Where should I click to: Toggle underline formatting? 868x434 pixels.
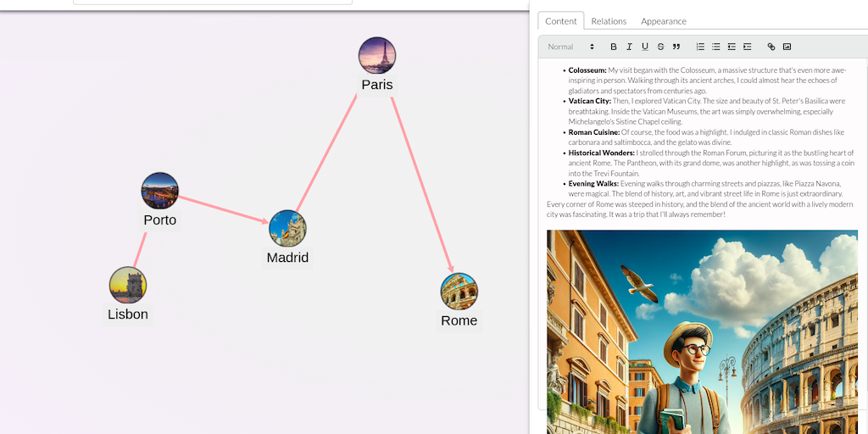pyautogui.click(x=645, y=47)
